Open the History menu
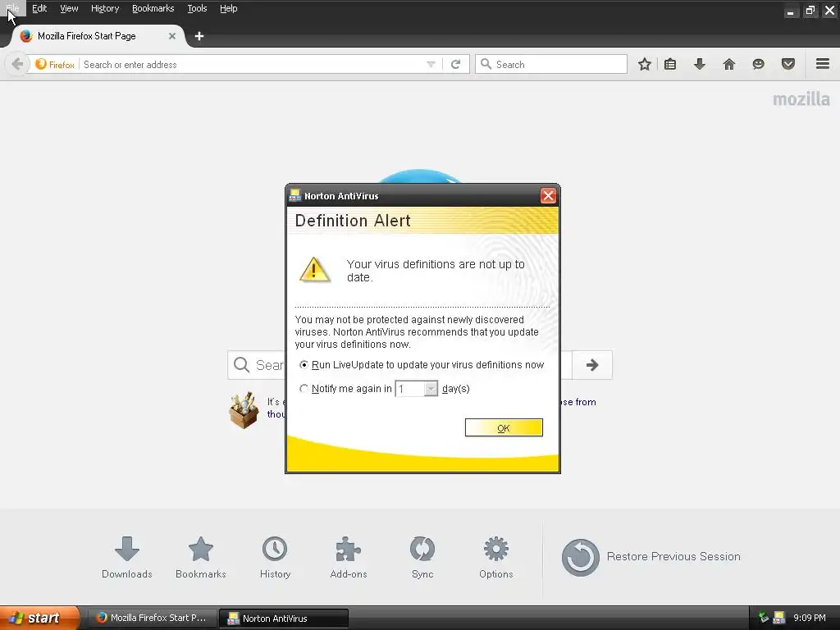Image resolution: width=840 pixels, height=630 pixels. (105, 8)
